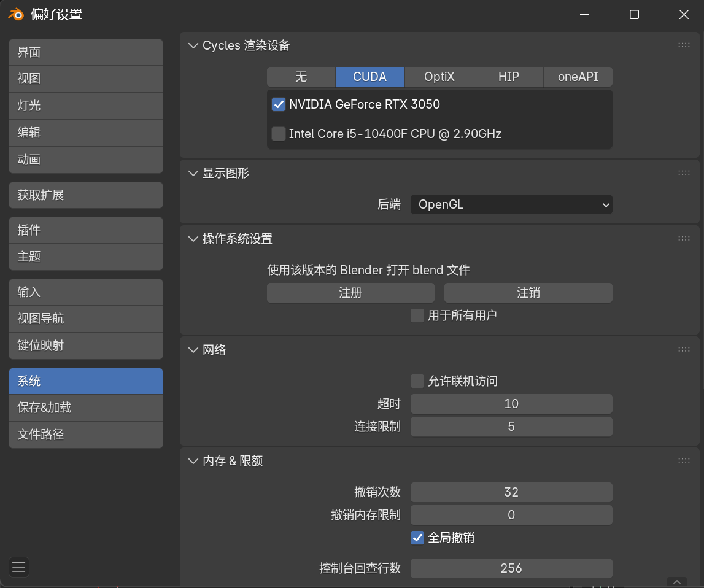The image size is (704, 588).
Task: Collapse the 显示图形 panel
Action: (193, 173)
